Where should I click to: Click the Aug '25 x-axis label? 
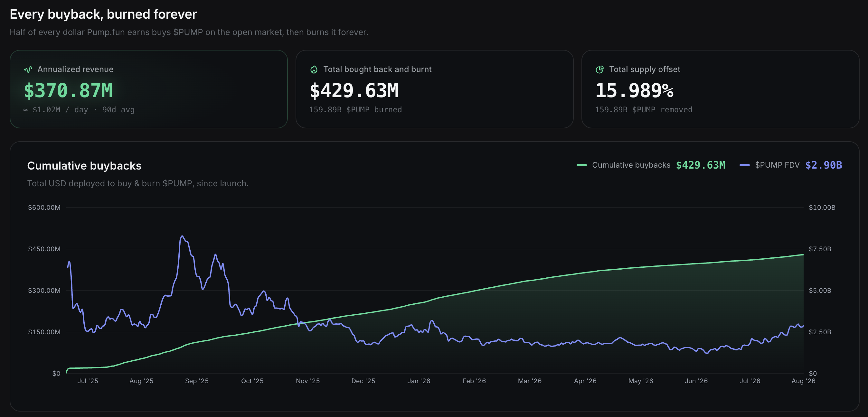tap(141, 381)
